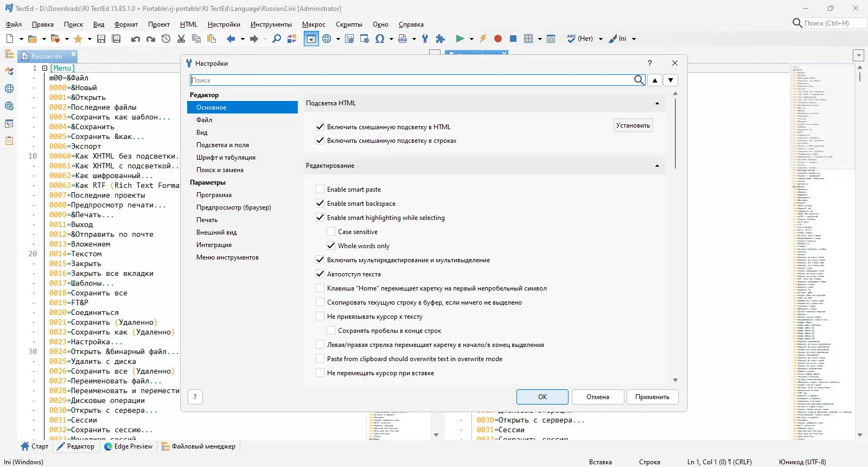Click the ABC spell check icon
Screen dimensions: 868x467
(x=571, y=39)
